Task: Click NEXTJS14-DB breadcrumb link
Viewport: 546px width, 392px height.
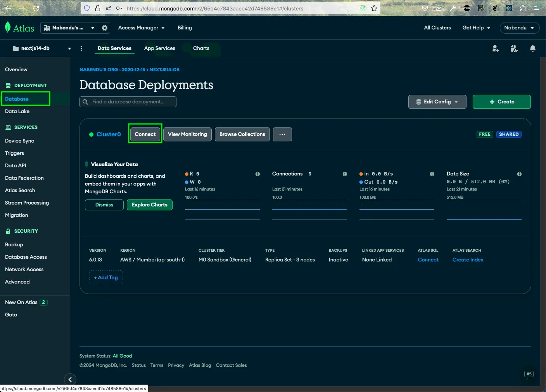Action: tap(164, 70)
